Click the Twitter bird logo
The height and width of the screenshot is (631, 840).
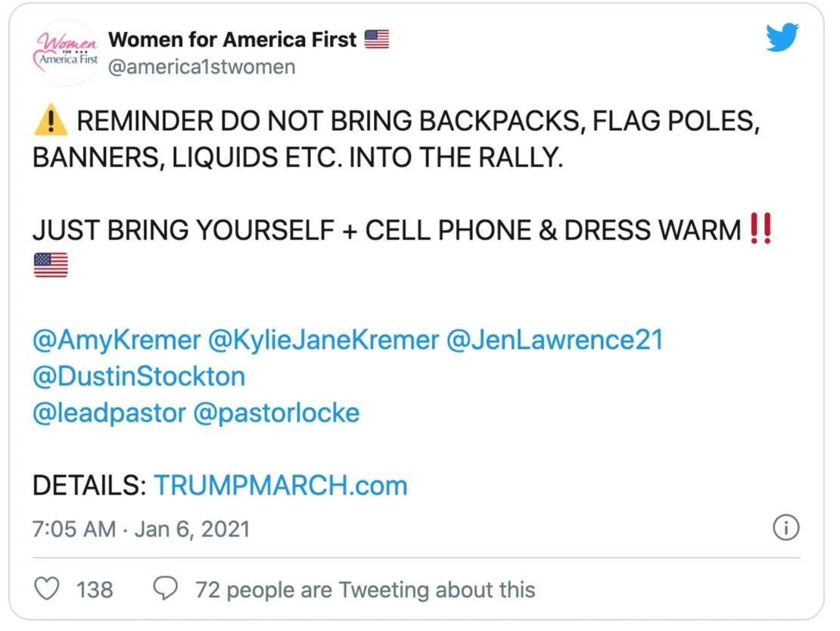[x=782, y=37]
